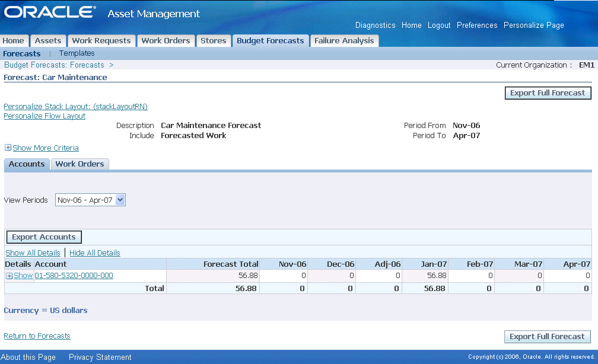Select the Budget Forecasts tab

coord(271,41)
